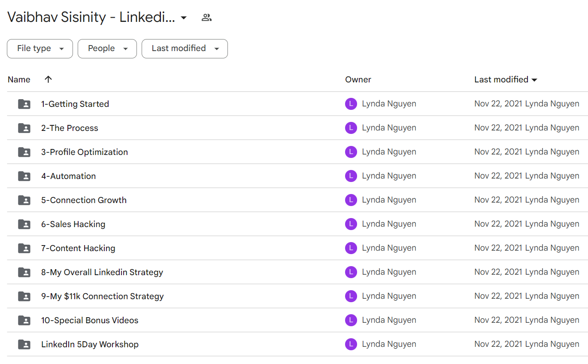Click the folder icon beside 4-Automation
Screen dimensions: 588x364
24,176
